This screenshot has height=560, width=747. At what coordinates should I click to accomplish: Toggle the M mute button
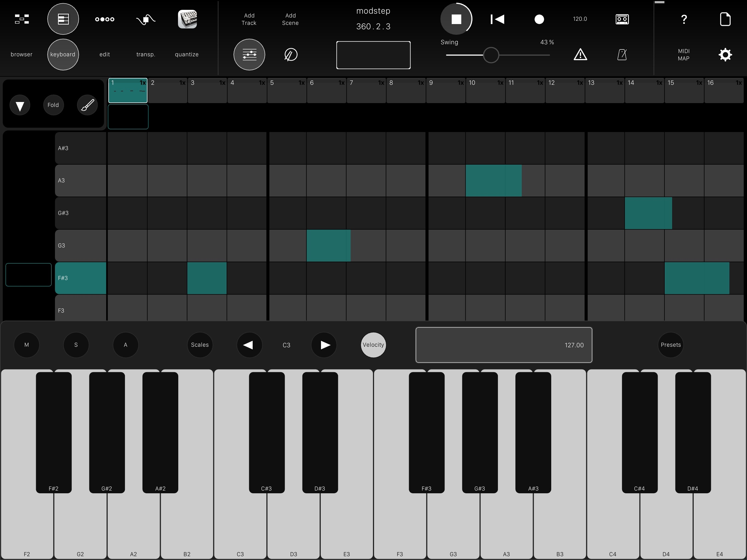(x=27, y=345)
